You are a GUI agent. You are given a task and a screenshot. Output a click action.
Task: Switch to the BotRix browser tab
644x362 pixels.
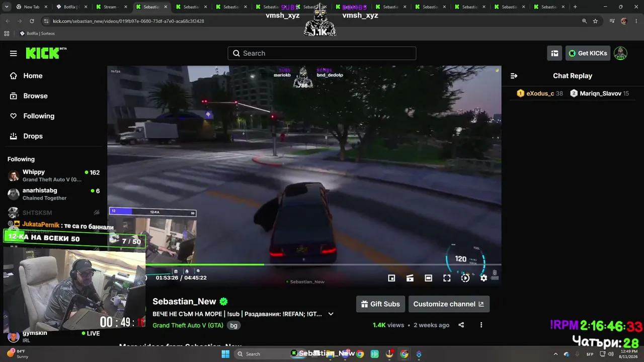pyautogui.click(x=70, y=7)
